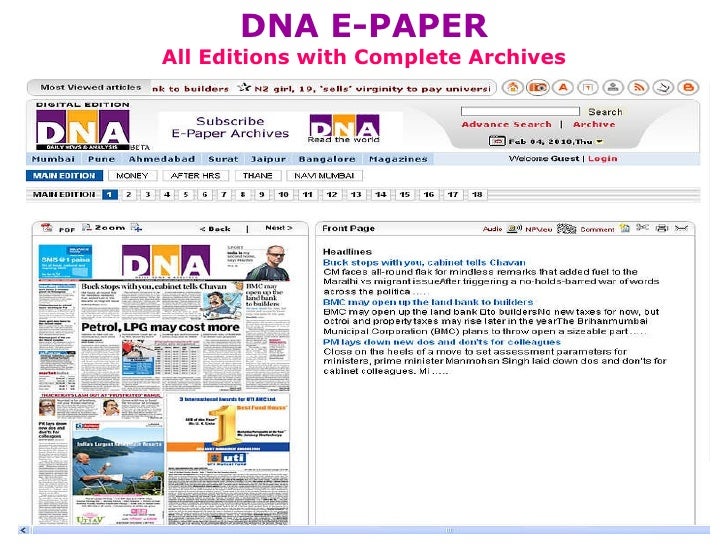
Task: Select the Mumbai edition tab
Action: click(53, 159)
